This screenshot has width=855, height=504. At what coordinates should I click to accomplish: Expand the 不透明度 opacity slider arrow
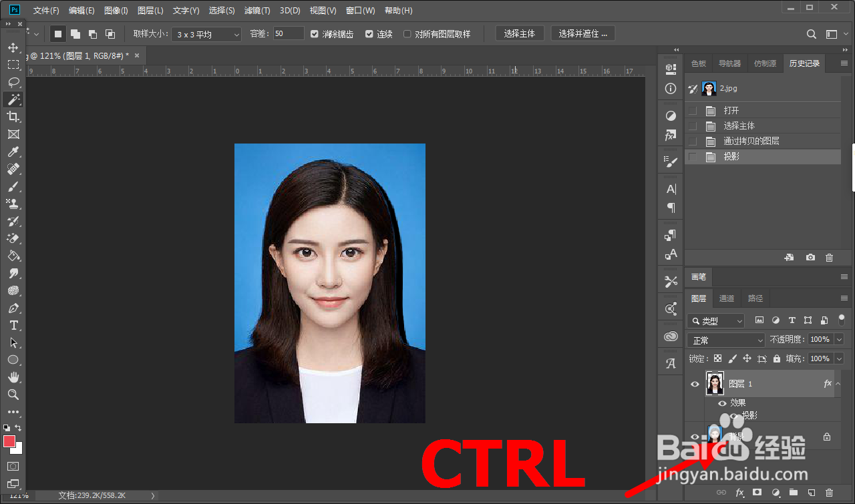(x=839, y=340)
